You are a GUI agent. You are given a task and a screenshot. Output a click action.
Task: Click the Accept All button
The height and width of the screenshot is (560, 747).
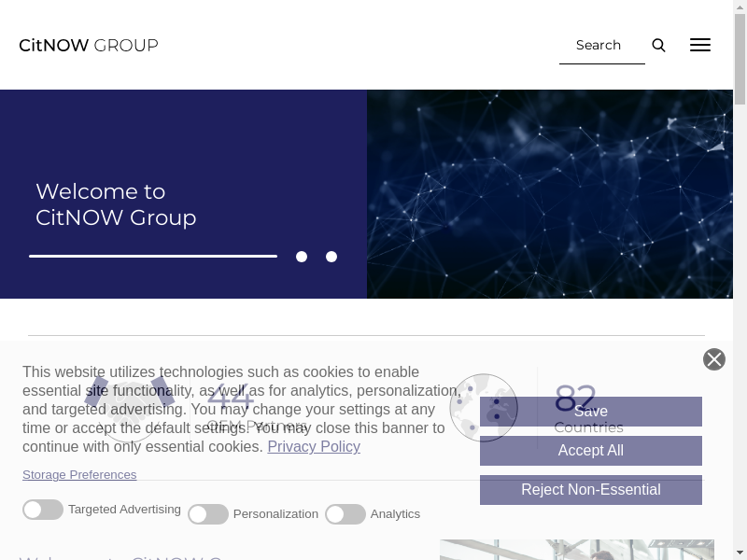coord(590,451)
